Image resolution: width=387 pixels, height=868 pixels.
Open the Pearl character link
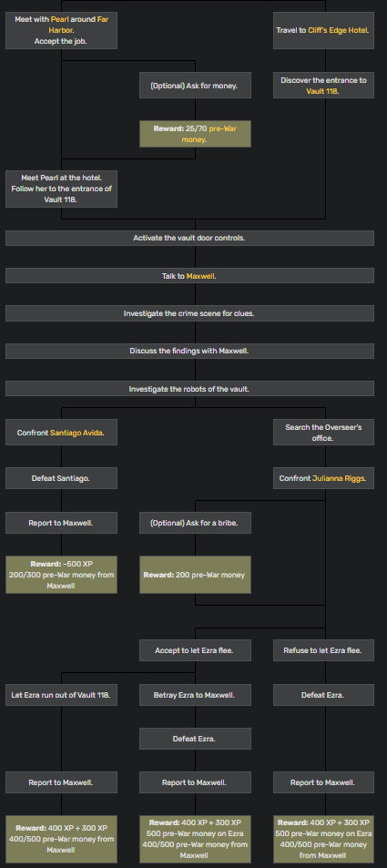[x=60, y=19]
